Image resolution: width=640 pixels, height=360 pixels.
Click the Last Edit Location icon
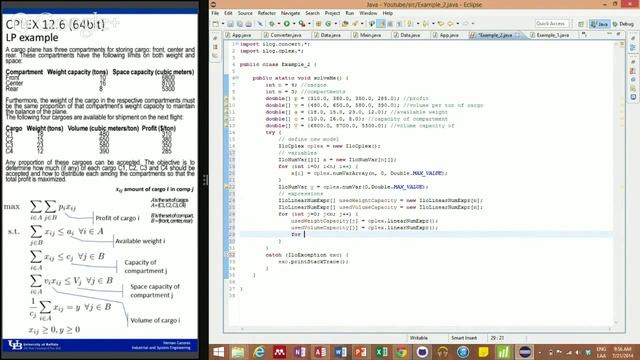click(x=441, y=24)
